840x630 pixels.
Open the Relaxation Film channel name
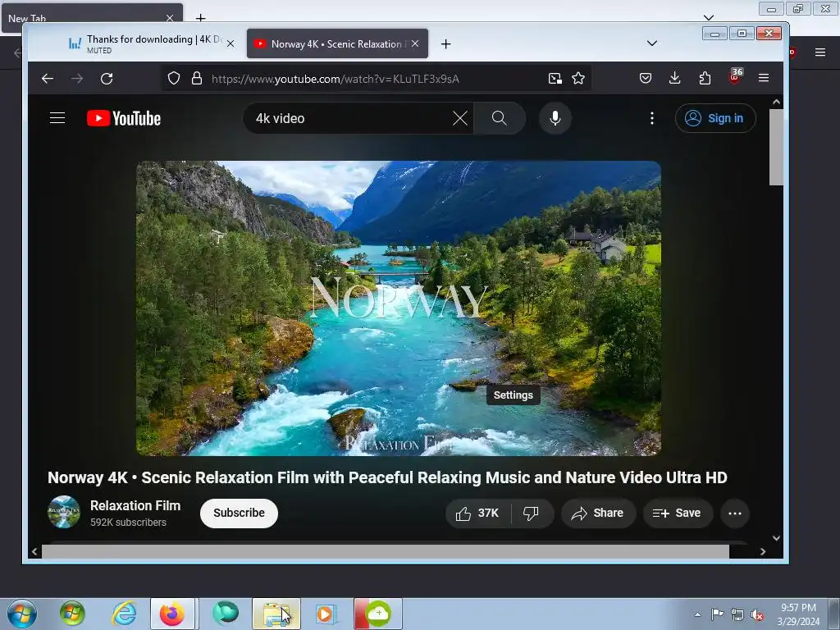(135, 505)
